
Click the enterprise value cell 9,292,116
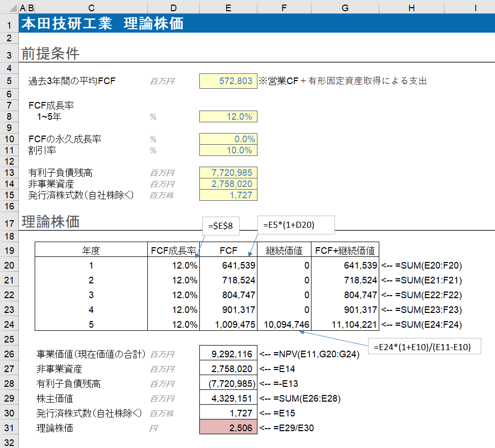[228, 354]
